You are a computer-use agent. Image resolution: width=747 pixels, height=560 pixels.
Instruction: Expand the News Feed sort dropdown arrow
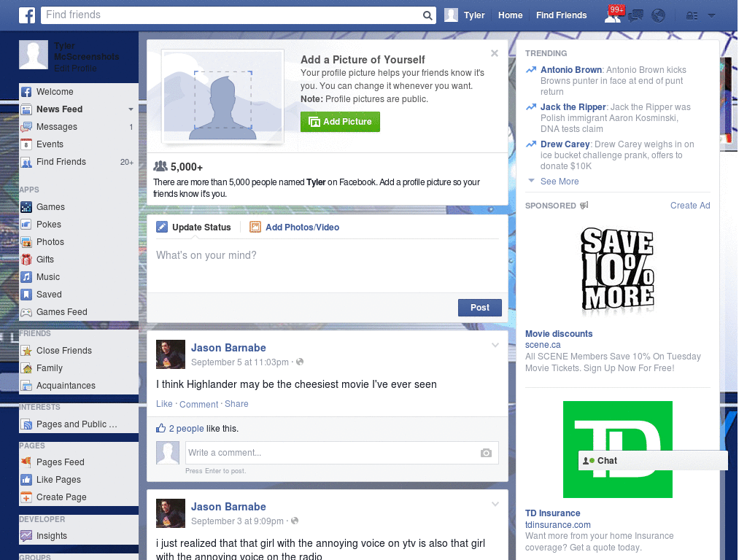(x=131, y=109)
